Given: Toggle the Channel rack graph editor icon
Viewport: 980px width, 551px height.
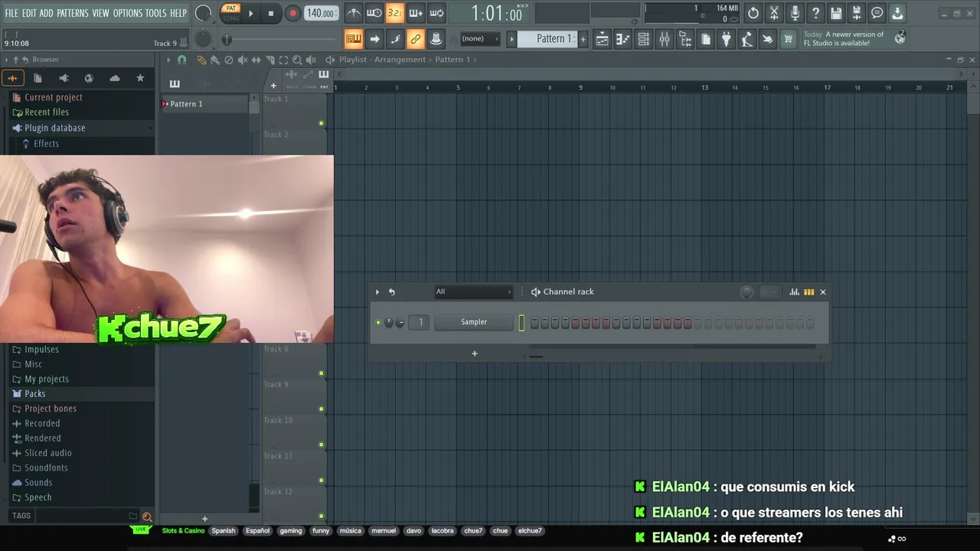Looking at the screenshot, I should [x=794, y=292].
